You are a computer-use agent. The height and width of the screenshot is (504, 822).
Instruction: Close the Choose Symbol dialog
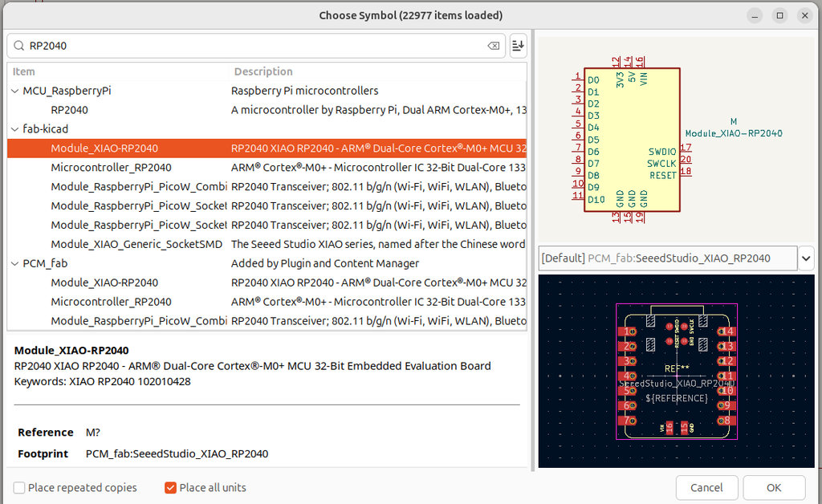[x=804, y=16]
